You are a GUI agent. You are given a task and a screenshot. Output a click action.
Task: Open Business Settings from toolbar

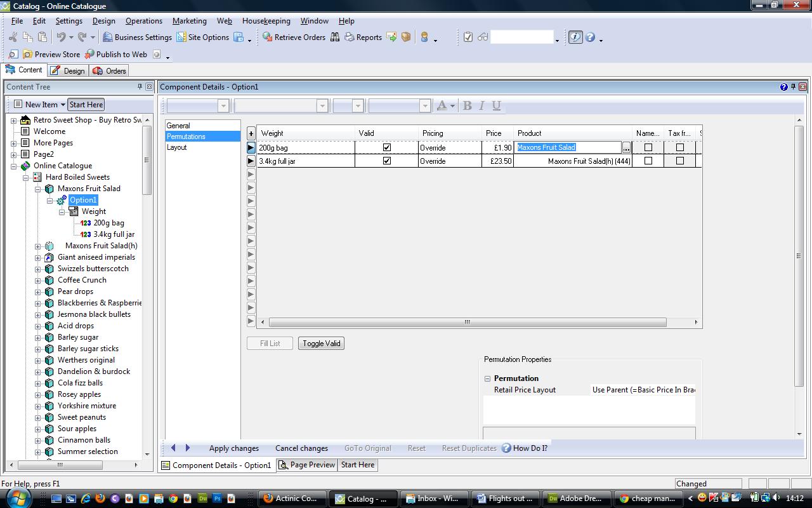[137, 37]
